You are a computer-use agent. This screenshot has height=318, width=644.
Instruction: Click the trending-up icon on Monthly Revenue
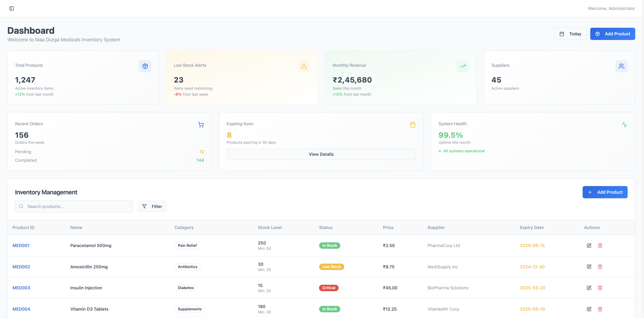tap(462, 66)
